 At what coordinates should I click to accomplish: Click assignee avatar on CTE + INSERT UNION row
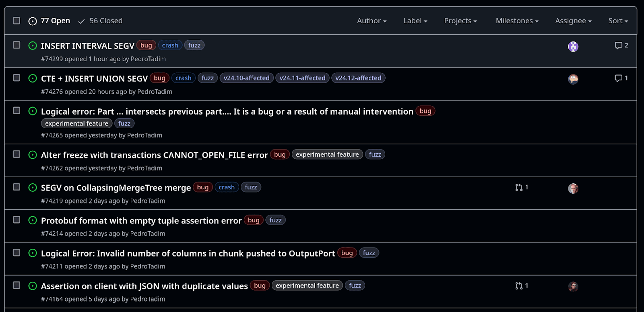tap(573, 79)
